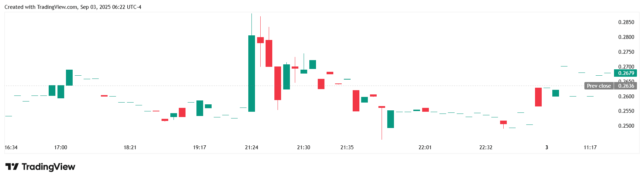Click the TradingView logo icon
Image resolution: width=644 pixels, height=180 pixels.
click(12, 167)
